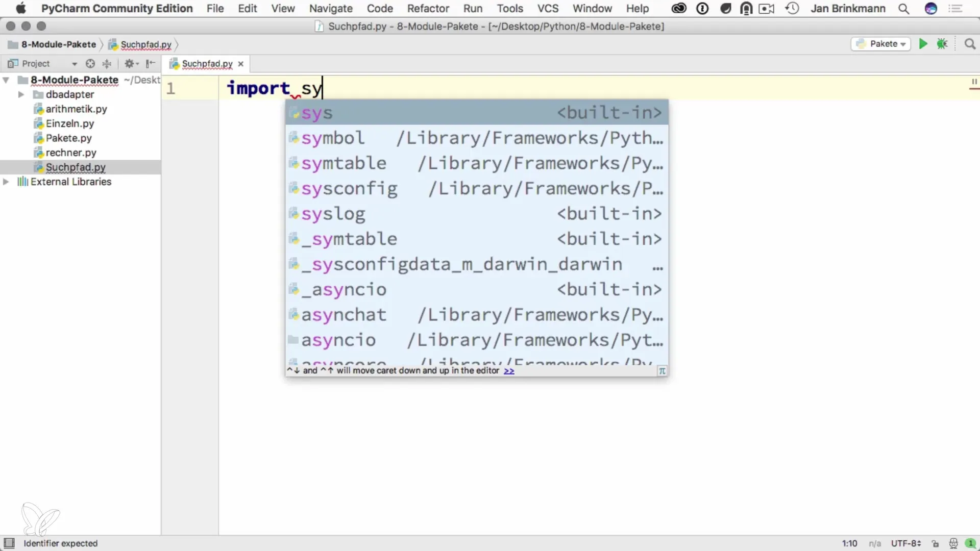Open the Pakete run configuration dropdown

tap(881, 44)
